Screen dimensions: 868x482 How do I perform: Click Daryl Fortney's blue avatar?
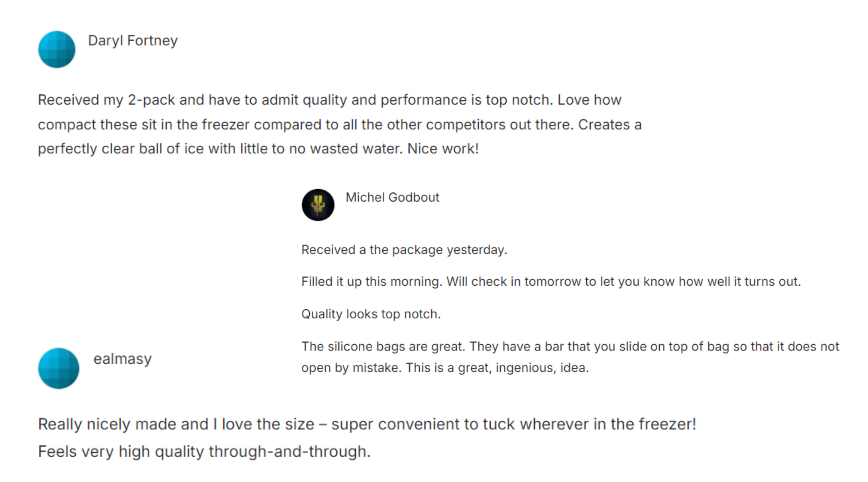(57, 49)
